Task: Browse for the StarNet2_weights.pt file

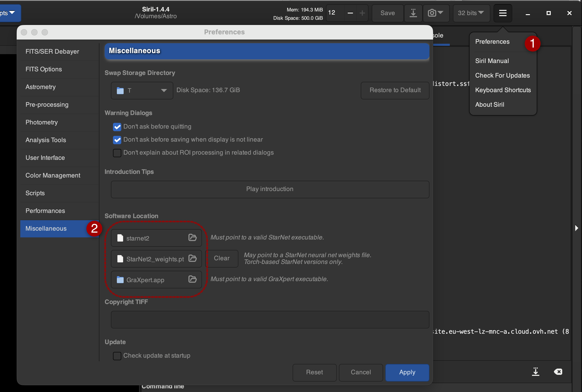Action: [x=192, y=258]
